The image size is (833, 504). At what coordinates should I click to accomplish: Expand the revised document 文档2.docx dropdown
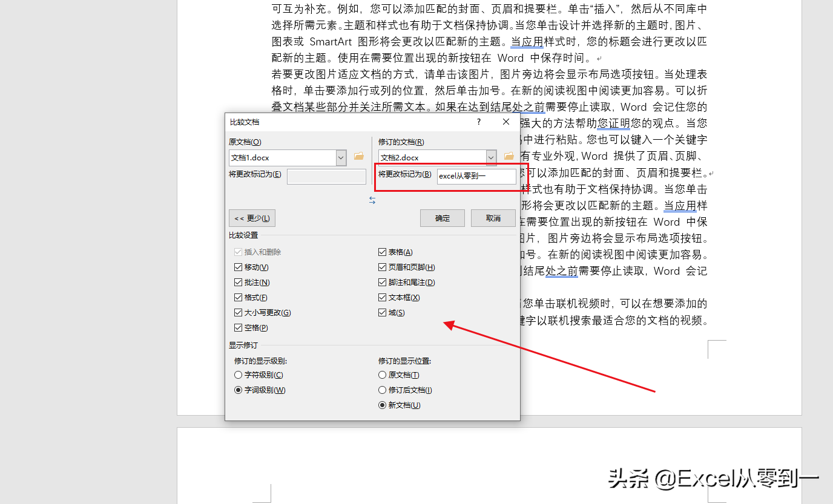coord(491,157)
